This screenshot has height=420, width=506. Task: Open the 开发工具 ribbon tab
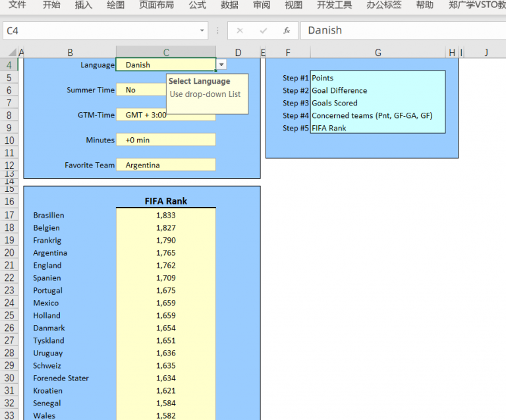pos(334,5)
